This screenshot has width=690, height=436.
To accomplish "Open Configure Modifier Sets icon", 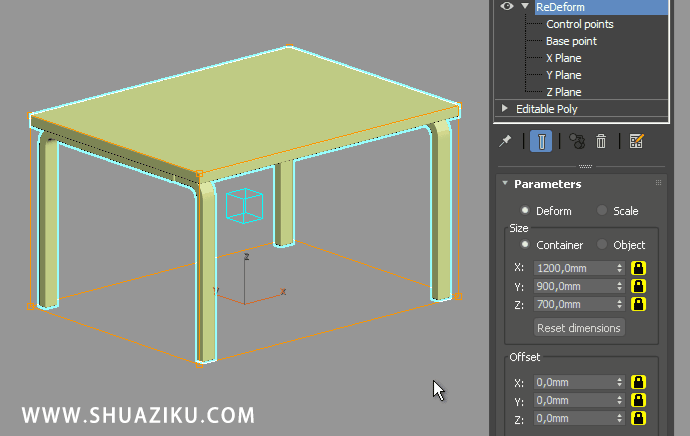I will coord(636,142).
